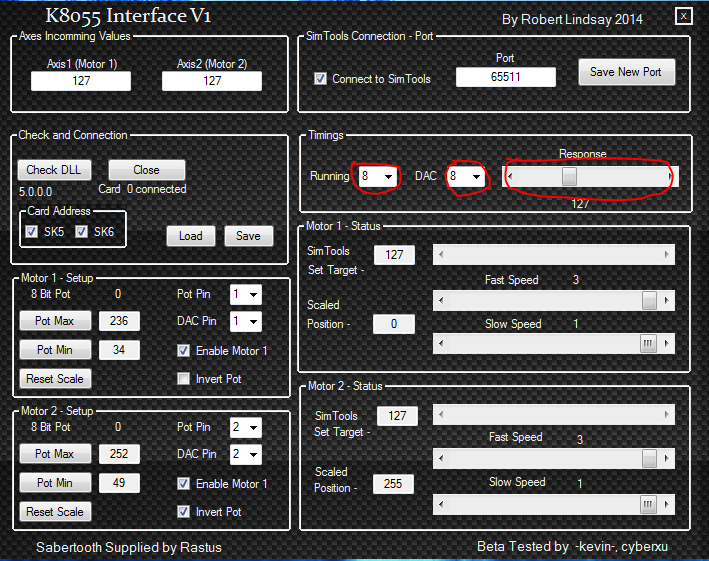Save settings with the Save button
Viewport: 709px width, 561px height.
pos(248,236)
